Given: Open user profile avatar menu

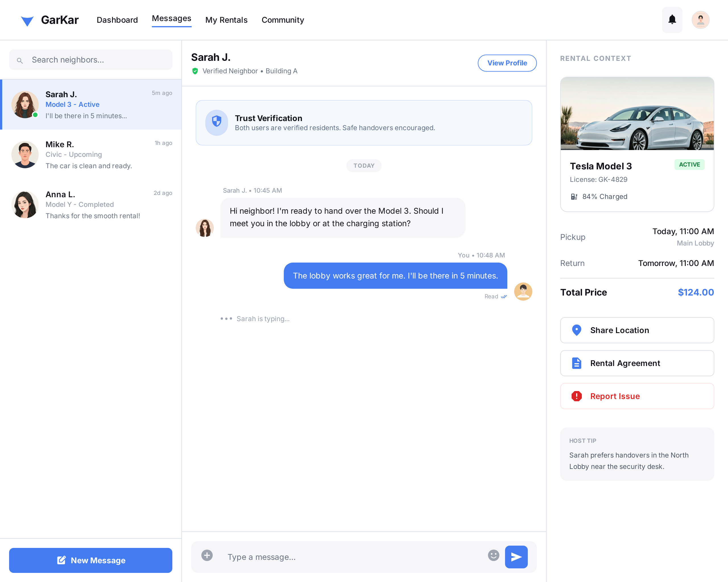Looking at the screenshot, I should pos(700,20).
